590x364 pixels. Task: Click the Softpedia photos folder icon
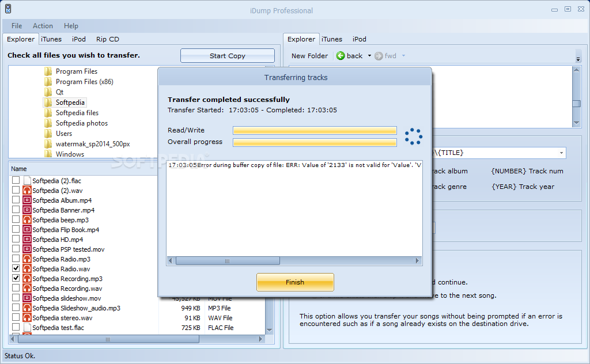(x=48, y=123)
